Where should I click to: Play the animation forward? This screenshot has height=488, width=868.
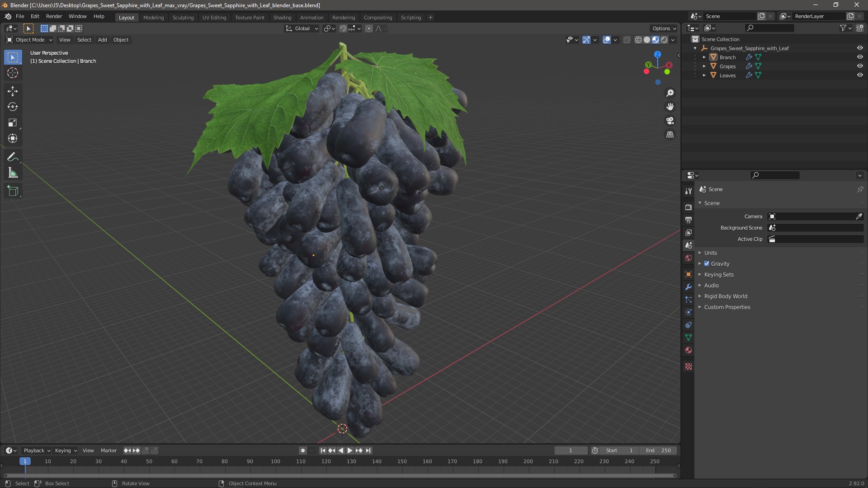pyautogui.click(x=350, y=450)
